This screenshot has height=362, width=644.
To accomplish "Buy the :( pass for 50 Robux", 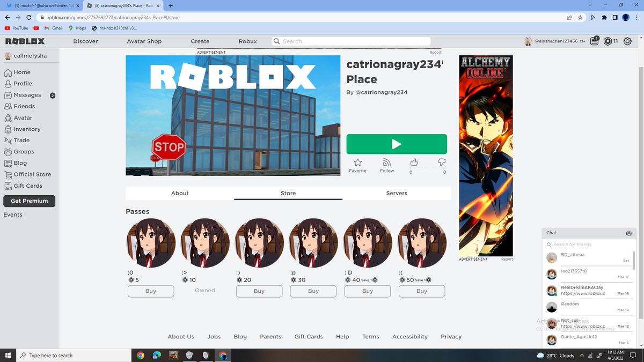I will (x=422, y=291).
